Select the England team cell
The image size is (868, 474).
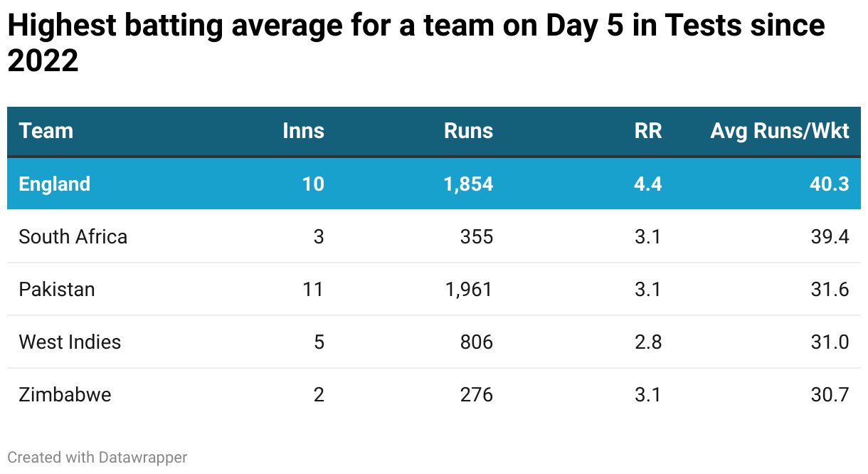55,184
